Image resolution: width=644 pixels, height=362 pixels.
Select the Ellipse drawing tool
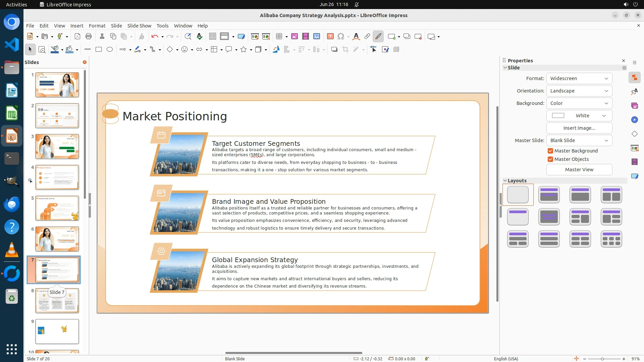(x=110, y=50)
